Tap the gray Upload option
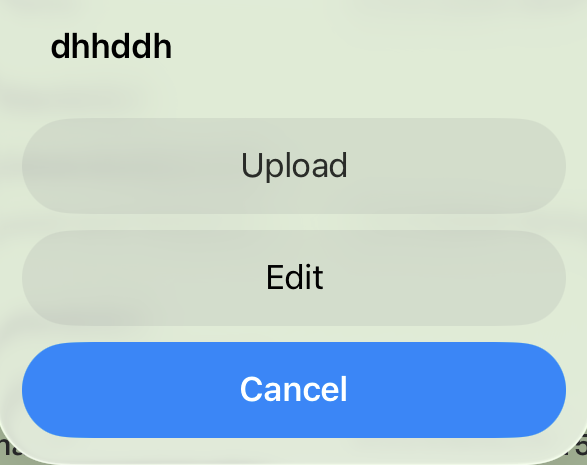This screenshot has height=465, width=587. [294, 166]
